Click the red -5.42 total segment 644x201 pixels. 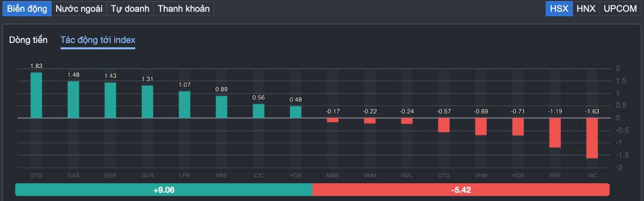pyautogui.click(x=461, y=190)
